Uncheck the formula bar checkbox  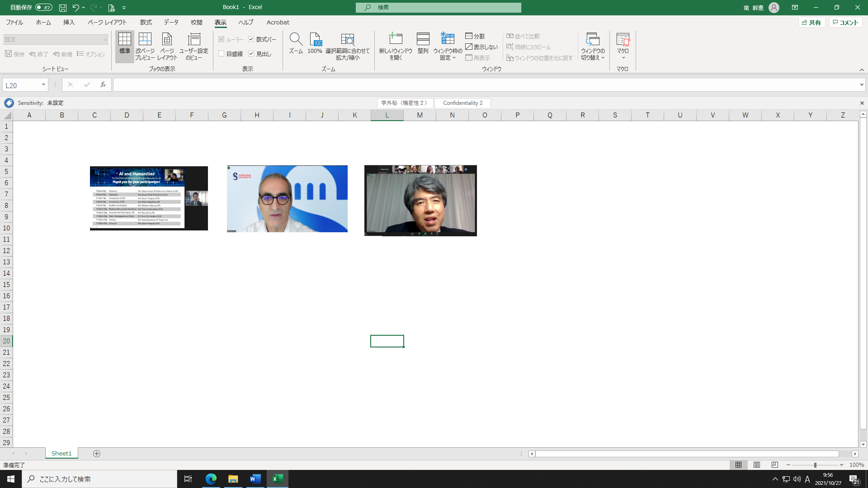[x=251, y=39]
